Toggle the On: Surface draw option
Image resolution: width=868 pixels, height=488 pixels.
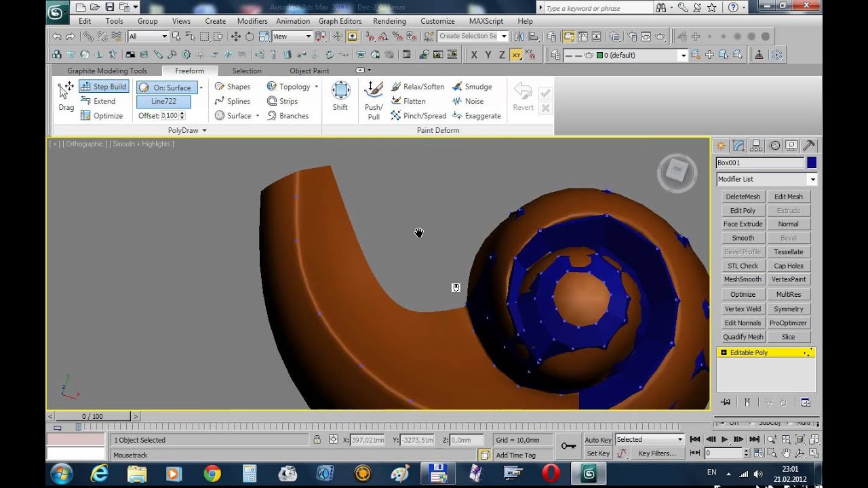(x=167, y=87)
